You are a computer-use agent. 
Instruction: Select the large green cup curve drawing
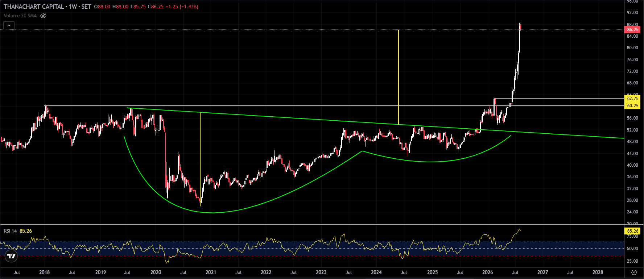[212, 213]
